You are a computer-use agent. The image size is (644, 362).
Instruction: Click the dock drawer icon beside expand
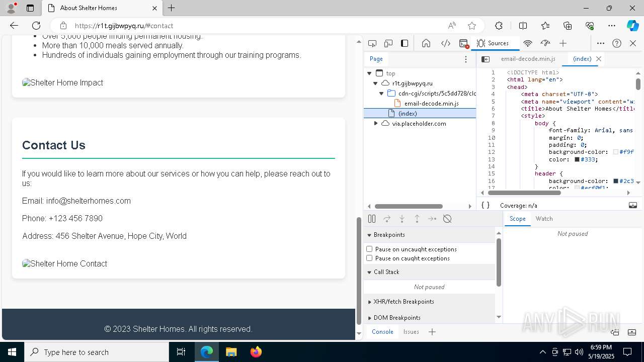615,332
